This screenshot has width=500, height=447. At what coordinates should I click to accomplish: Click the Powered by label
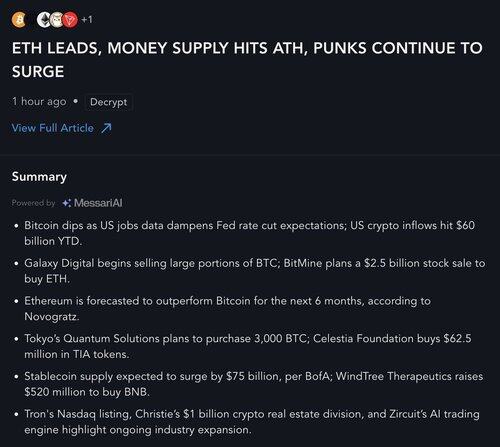33,203
